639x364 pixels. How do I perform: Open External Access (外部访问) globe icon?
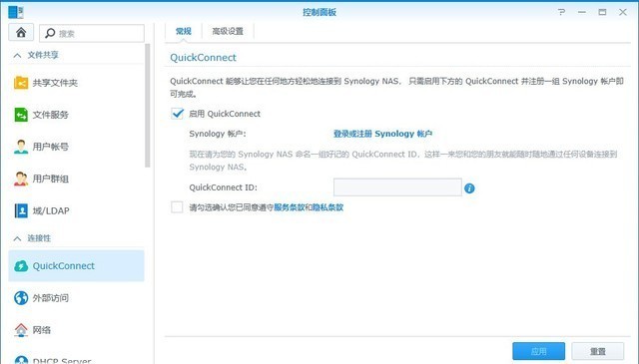pos(21,298)
